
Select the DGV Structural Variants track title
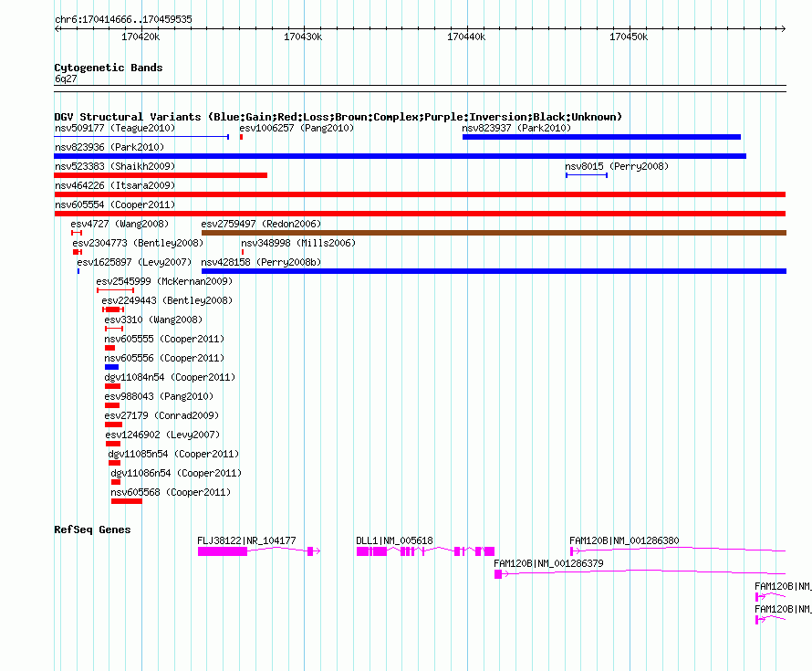point(338,117)
